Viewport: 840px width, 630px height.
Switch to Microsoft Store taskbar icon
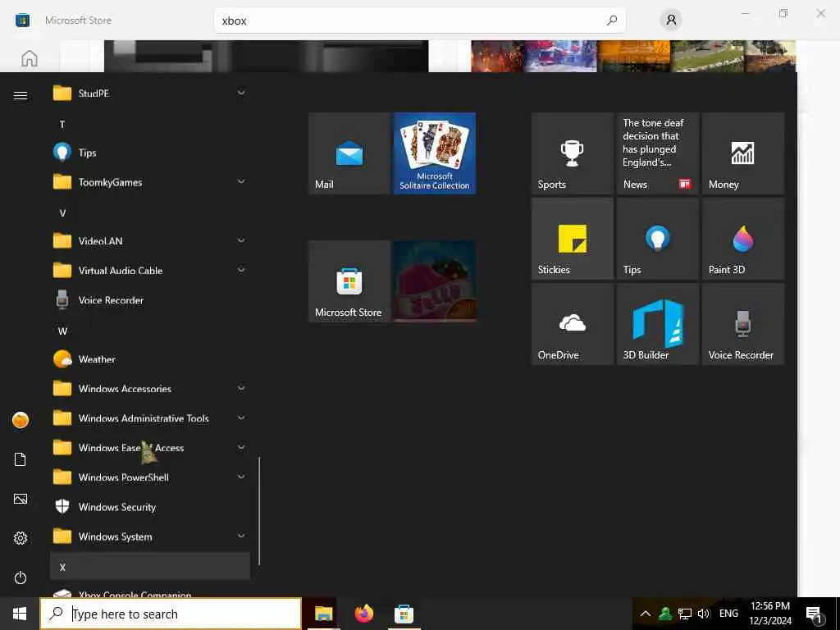pos(404,614)
